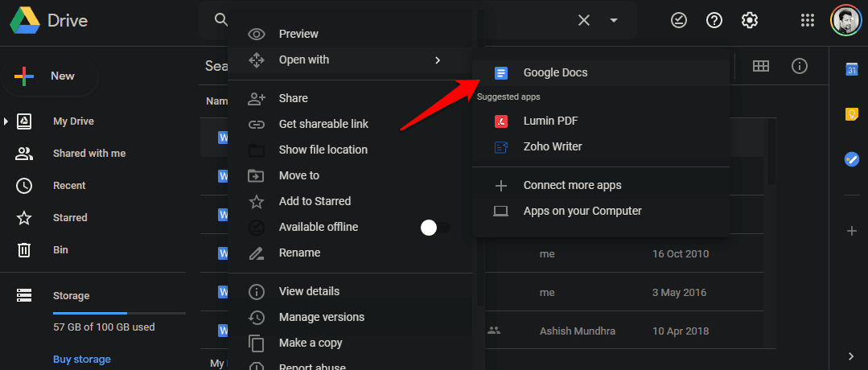
Task: Open the search options dropdown arrow
Action: [x=613, y=20]
